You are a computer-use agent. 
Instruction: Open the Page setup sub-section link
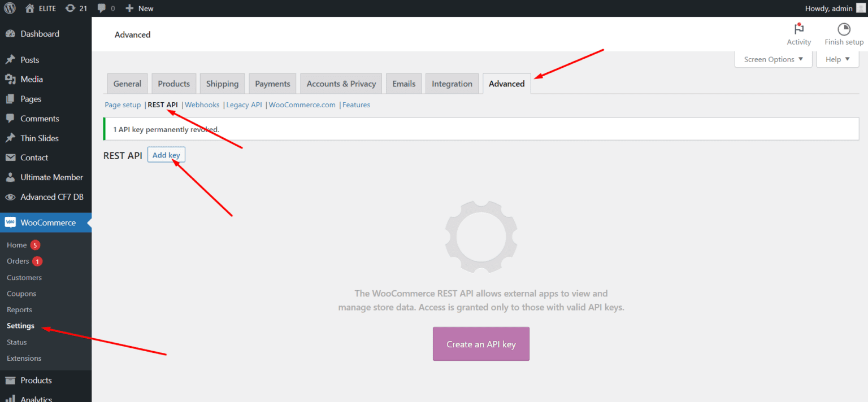[123, 105]
